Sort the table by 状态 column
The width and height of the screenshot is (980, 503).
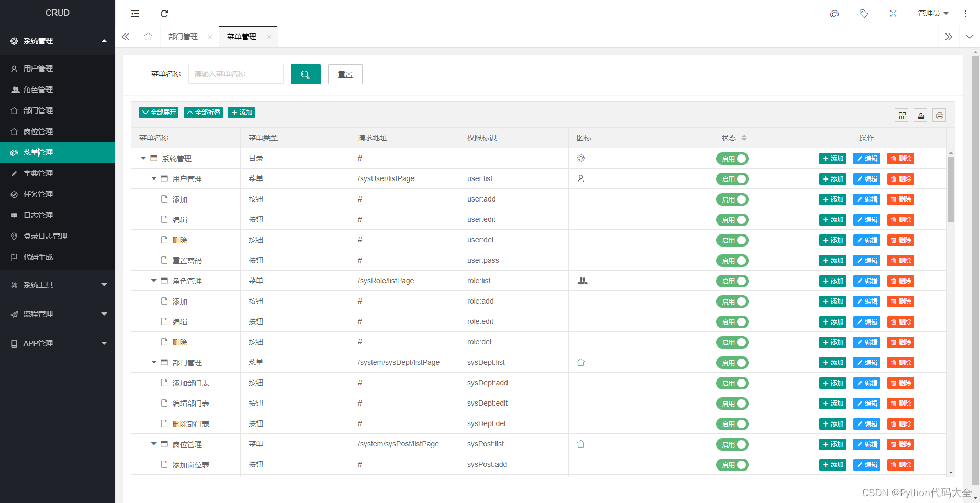[x=745, y=138]
